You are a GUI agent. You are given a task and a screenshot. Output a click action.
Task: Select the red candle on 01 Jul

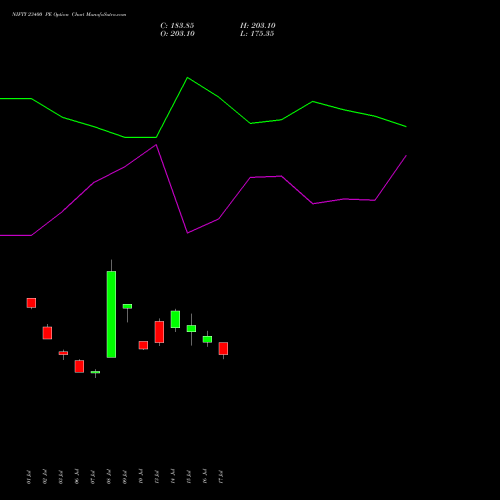click(x=31, y=303)
